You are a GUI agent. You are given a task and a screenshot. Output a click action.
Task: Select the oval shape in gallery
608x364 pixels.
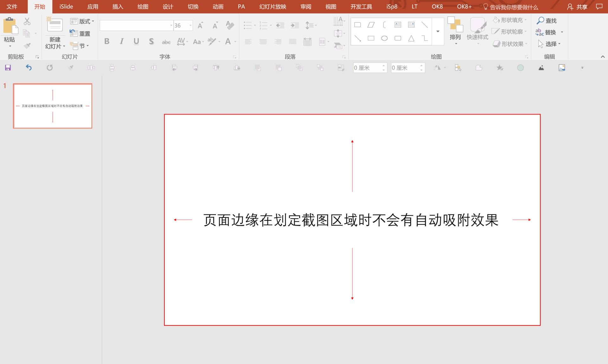384,38
